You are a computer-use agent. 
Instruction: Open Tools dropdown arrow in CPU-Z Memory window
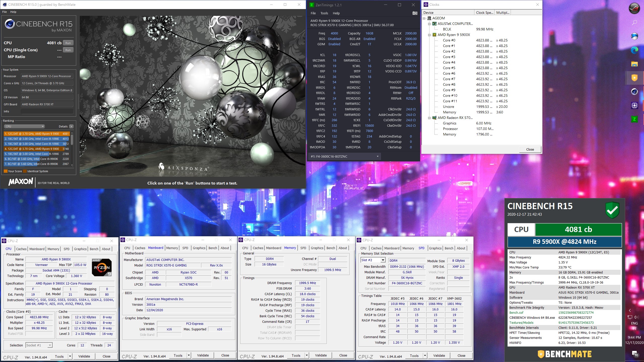(x=307, y=355)
